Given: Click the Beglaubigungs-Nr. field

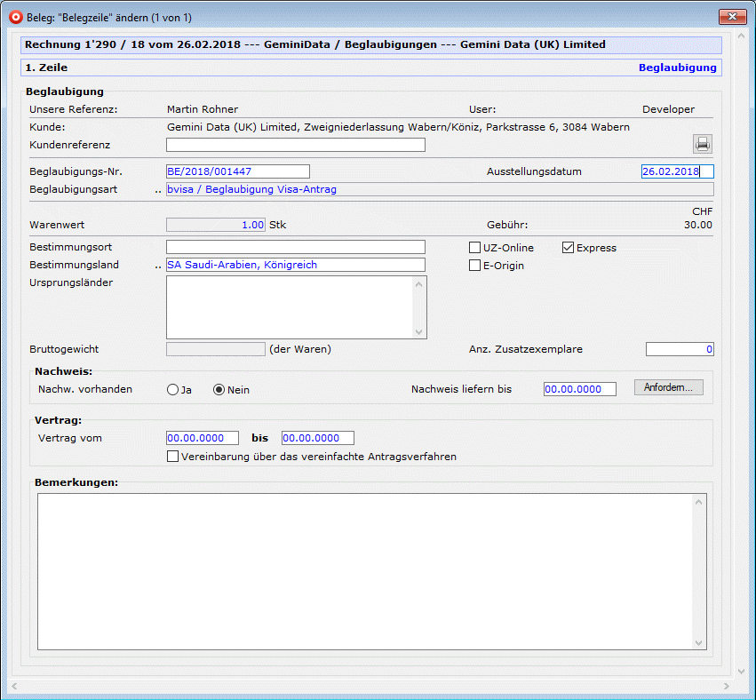Looking at the screenshot, I should coord(237,171).
